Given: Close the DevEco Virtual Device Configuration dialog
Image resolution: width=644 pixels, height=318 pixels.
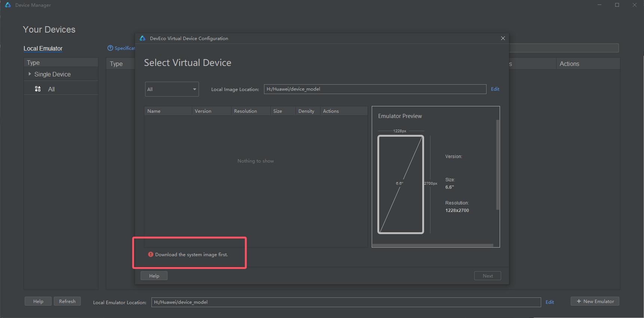Looking at the screenshot, I should [x=503, y=38].
